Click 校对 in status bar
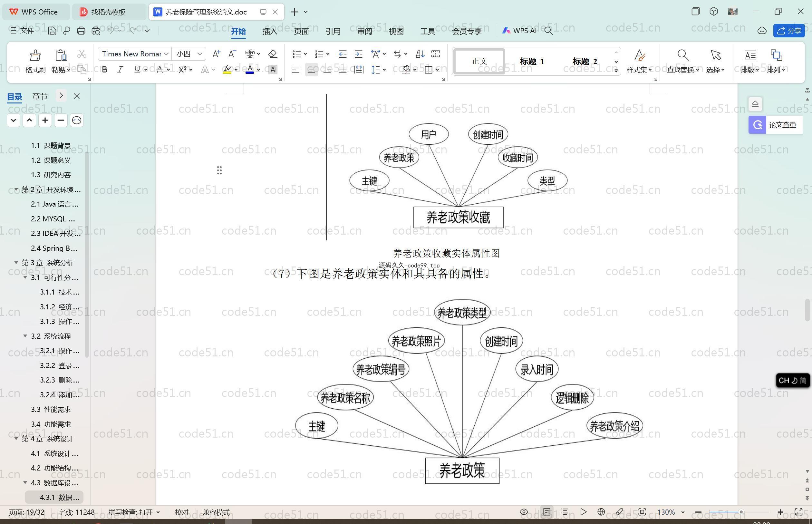The image size is (812, 524). pyautogui.click(x=182, y=512)
